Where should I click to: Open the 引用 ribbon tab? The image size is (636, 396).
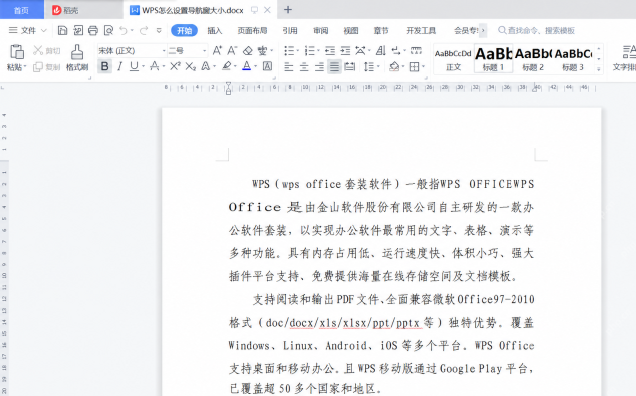click(x=290, y=30)
